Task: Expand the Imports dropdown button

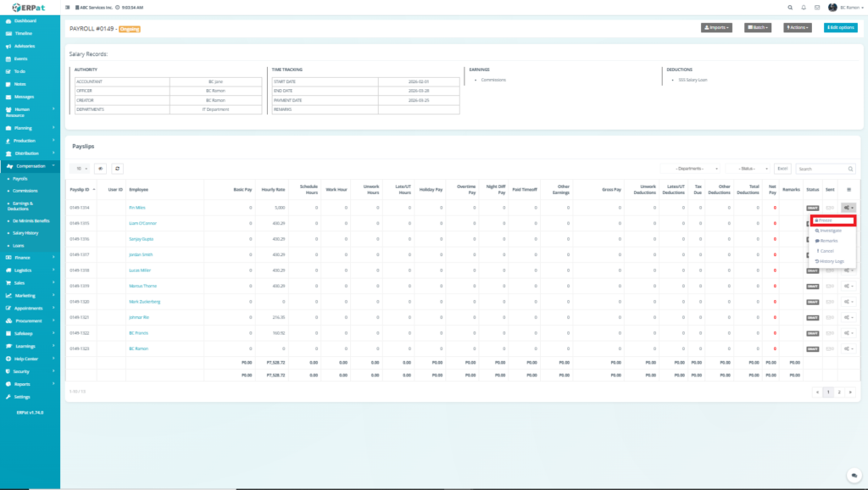Action: coord(716,28)
